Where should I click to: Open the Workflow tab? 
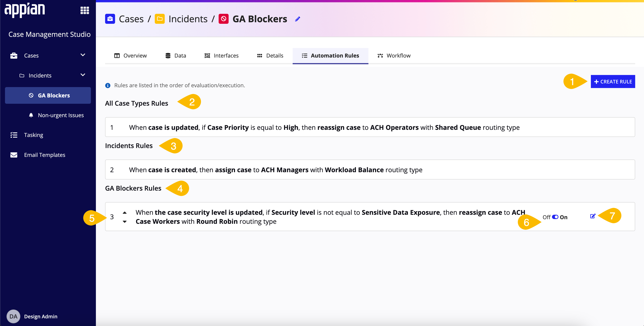(394, 55)
